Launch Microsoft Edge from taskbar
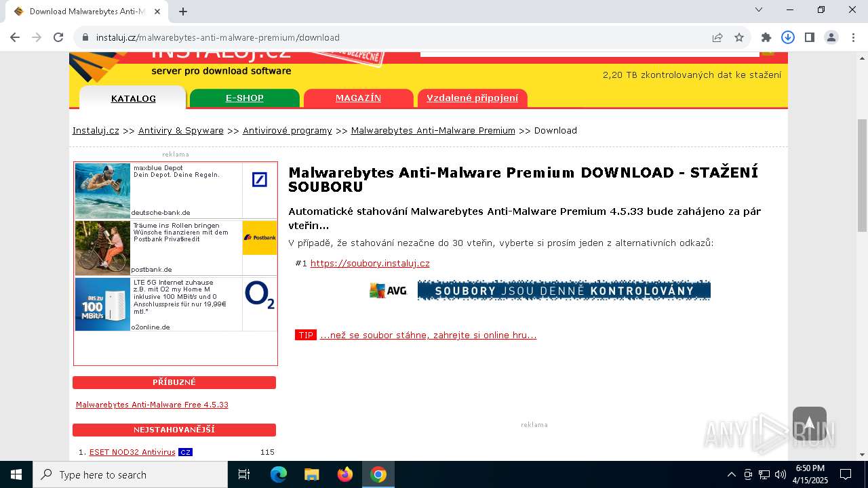The height and width of the screenshot is (488, 868). pyautogui.click(x=279, y=474)
